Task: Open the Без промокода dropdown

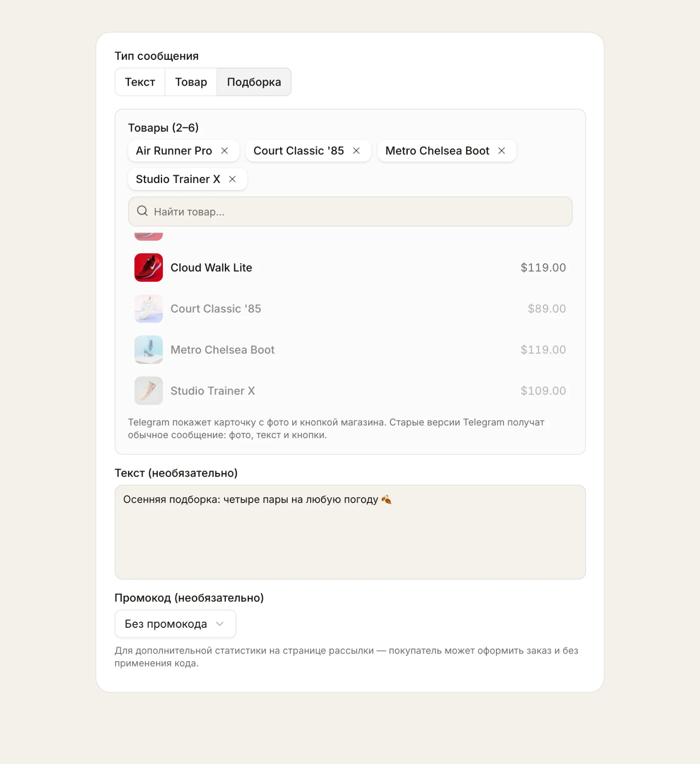Action: pos(175,624)
